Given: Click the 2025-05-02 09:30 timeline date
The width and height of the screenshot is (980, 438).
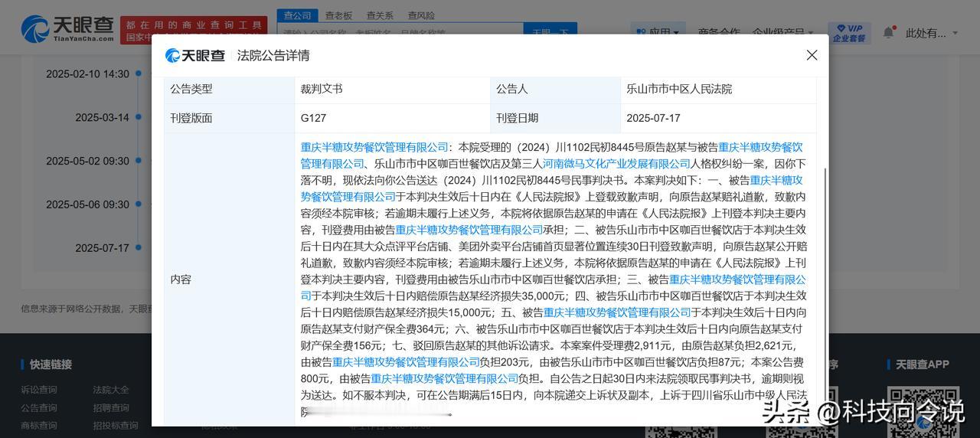Looking at the screenshot, I should 87,161.
